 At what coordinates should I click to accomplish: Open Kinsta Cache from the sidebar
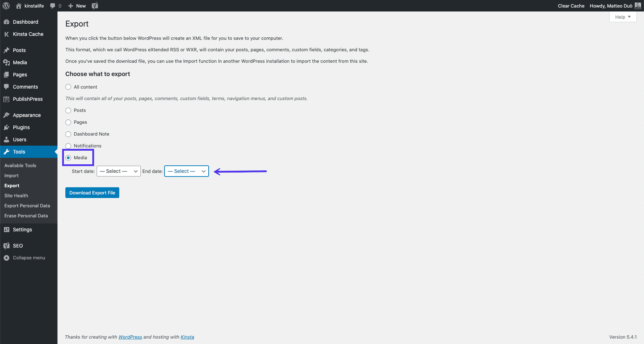coord(28,34)
